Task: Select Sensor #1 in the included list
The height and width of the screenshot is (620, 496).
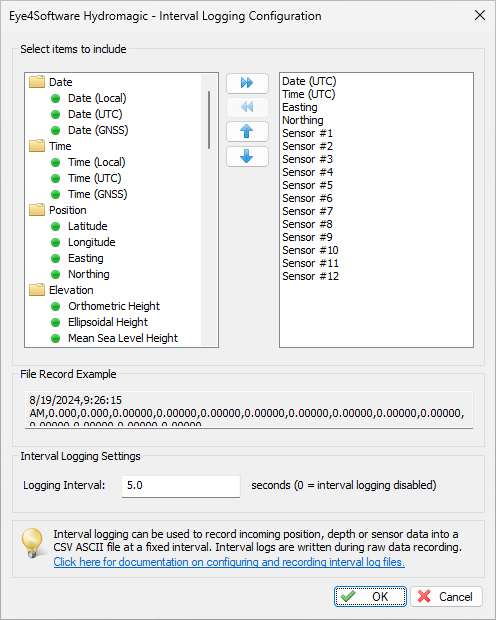Action: pos(308,133)
